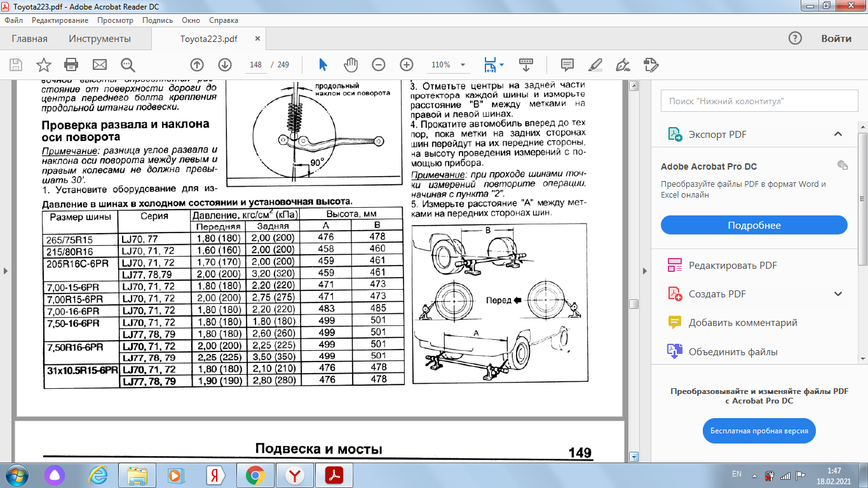This screenshot has width=868, height=488.
Task: Send file by email via envelope icon
Action: tap(100, 65)
